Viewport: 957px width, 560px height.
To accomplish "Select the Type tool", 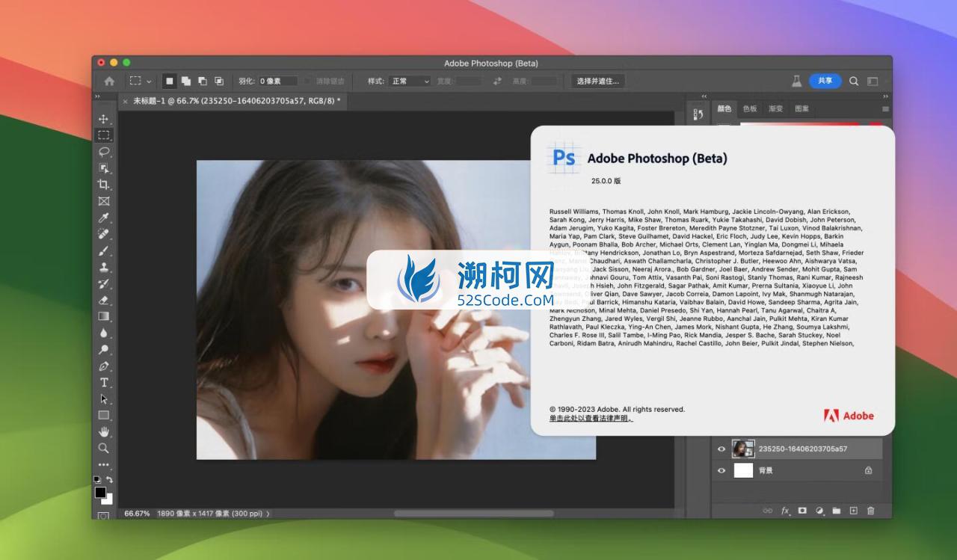I will 104,382.
